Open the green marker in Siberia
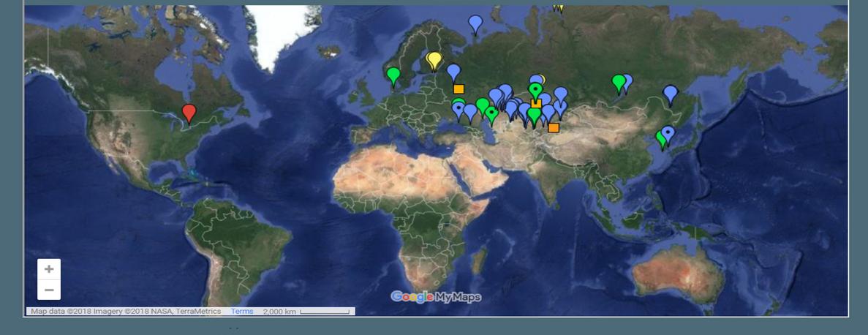868x335 pixels. [619, 82]
